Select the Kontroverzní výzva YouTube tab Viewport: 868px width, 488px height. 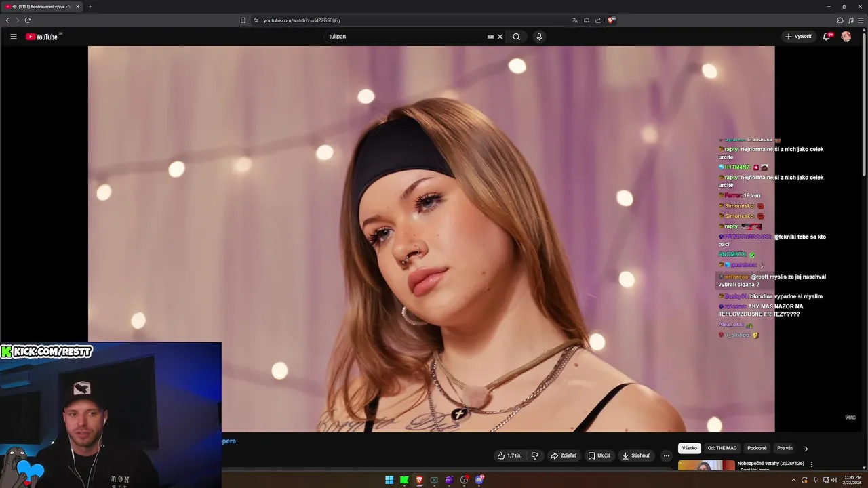(42, 7)
